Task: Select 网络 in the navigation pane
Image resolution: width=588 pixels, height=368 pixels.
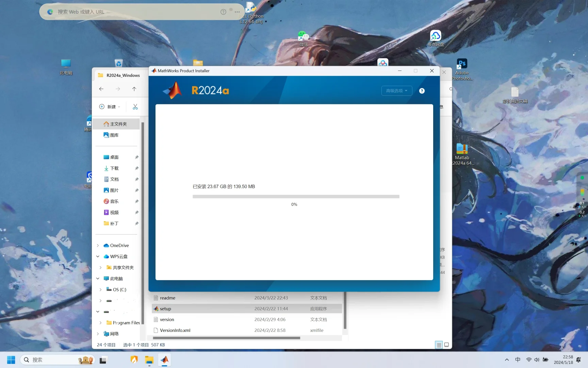Action: click(x=111, y=334)
